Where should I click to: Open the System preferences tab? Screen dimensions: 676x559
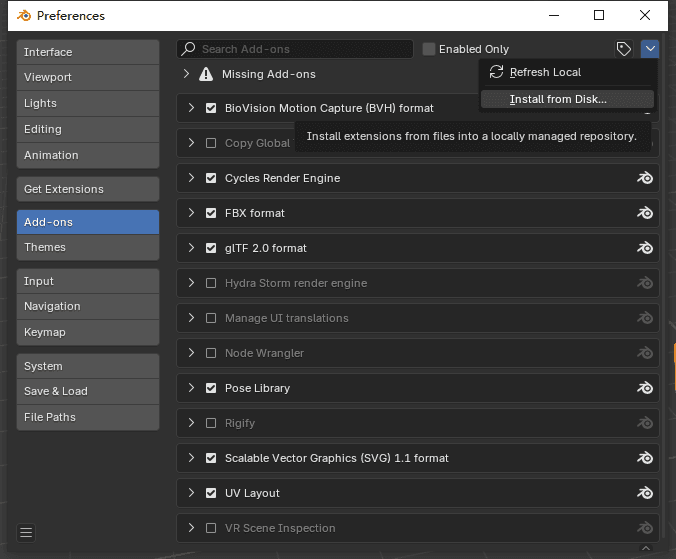pyautogui.click(x=88, y=366)
